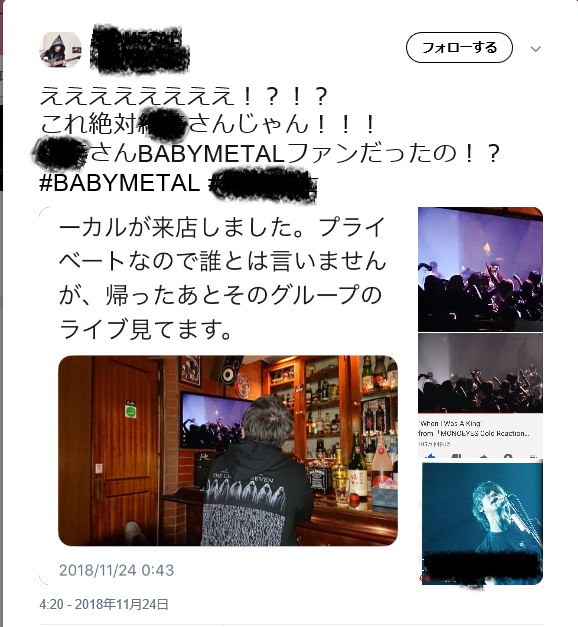The image size is (578, 627).
Task: Open the bar photo in the quoted tweet
Action: 228,451
